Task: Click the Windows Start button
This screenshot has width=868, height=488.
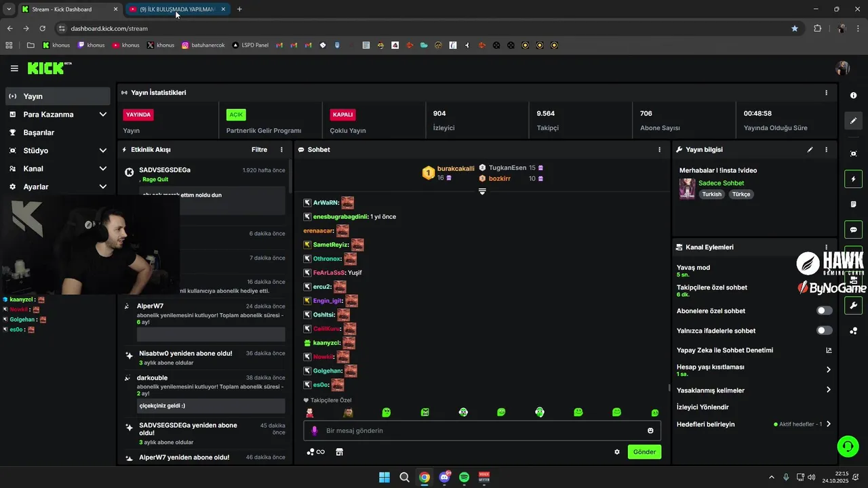Action: pos(384,477)
